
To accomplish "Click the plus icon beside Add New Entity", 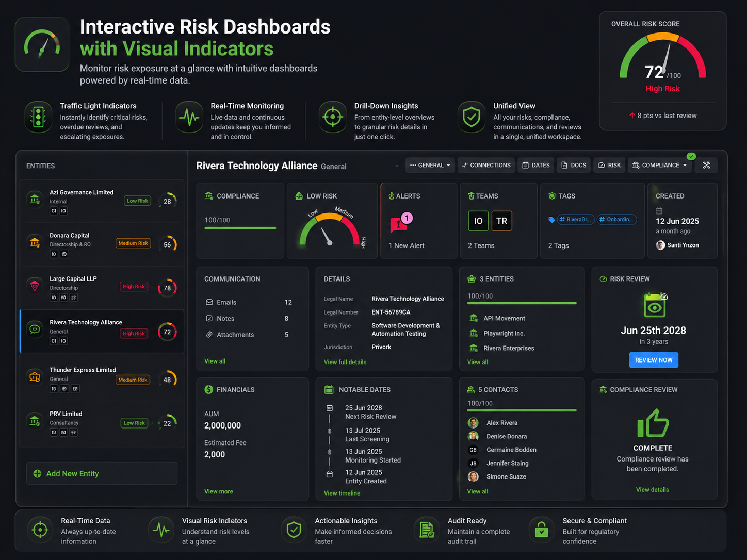I will click(37, 473).
